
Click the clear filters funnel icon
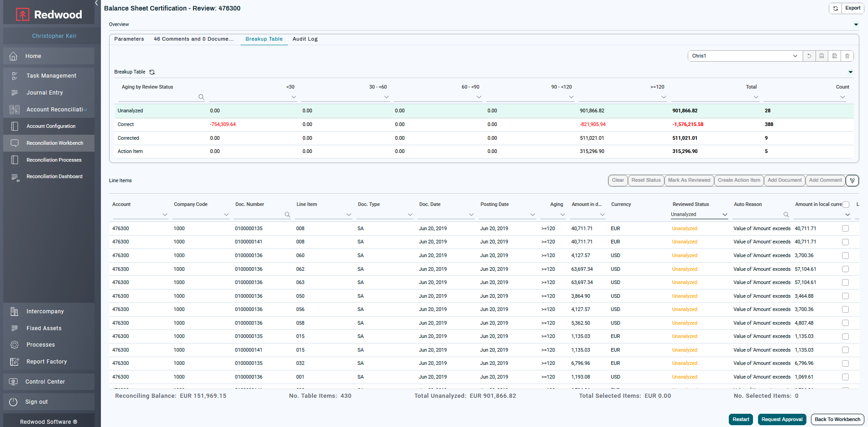point(852,180)
